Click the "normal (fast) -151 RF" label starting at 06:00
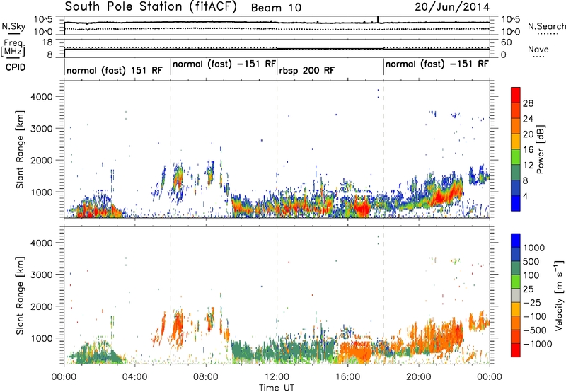The image size is (566, 392). click(224, 64)
